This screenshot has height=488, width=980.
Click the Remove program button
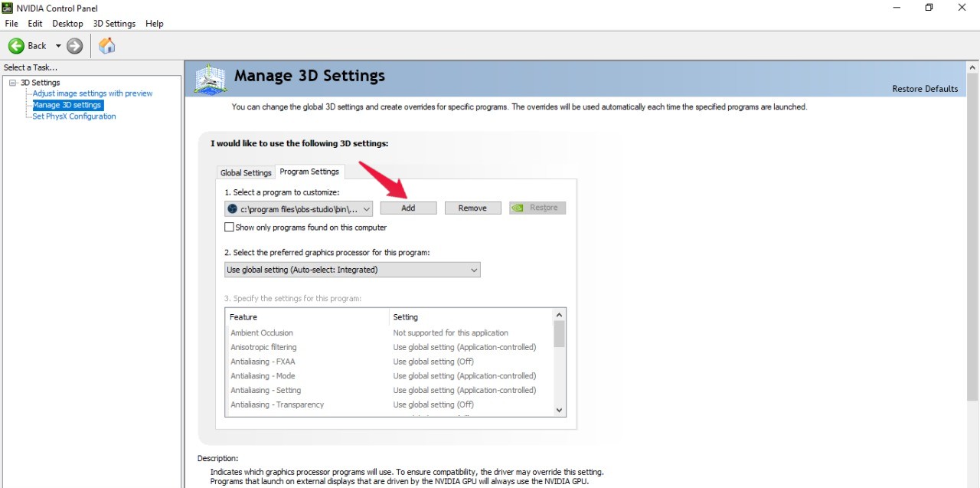click(472, 208)
